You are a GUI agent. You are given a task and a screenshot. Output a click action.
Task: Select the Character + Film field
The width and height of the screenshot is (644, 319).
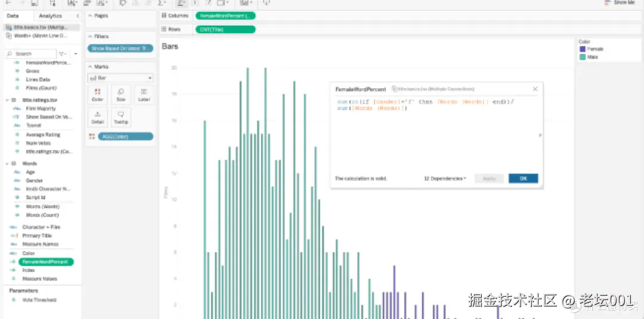point(41,227)
